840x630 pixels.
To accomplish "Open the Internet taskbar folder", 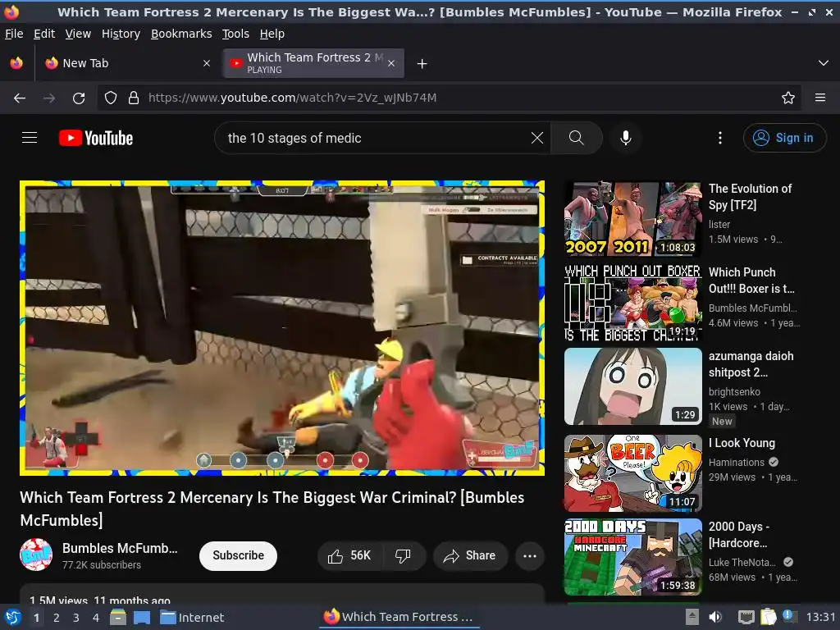I will click(x=192, y=617).
